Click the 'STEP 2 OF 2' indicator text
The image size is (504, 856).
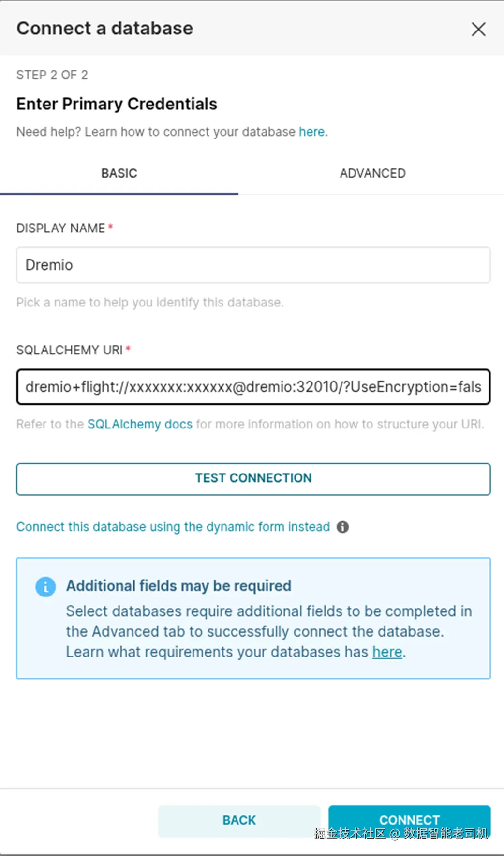point(52,75)
